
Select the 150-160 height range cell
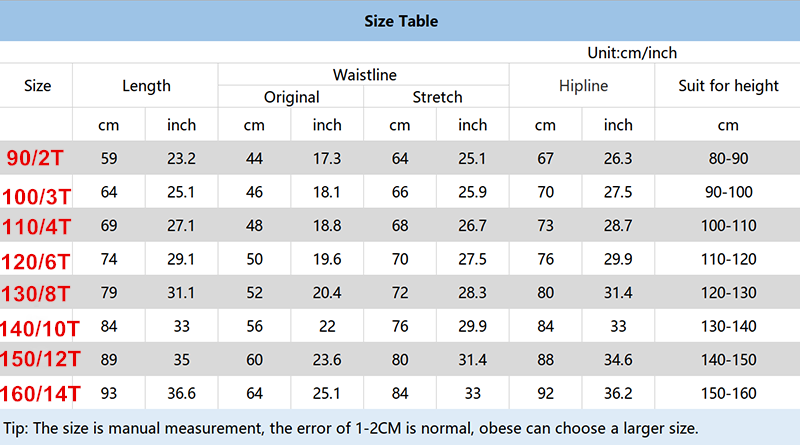pyautogui.click(x=728, y=392)
